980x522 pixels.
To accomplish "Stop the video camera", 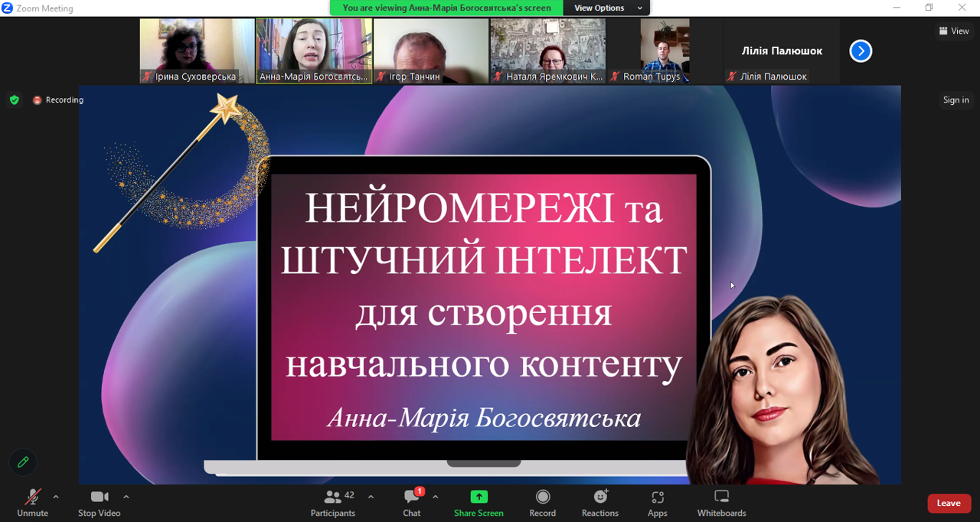I will pyautogui.click(x=99, y=503).
